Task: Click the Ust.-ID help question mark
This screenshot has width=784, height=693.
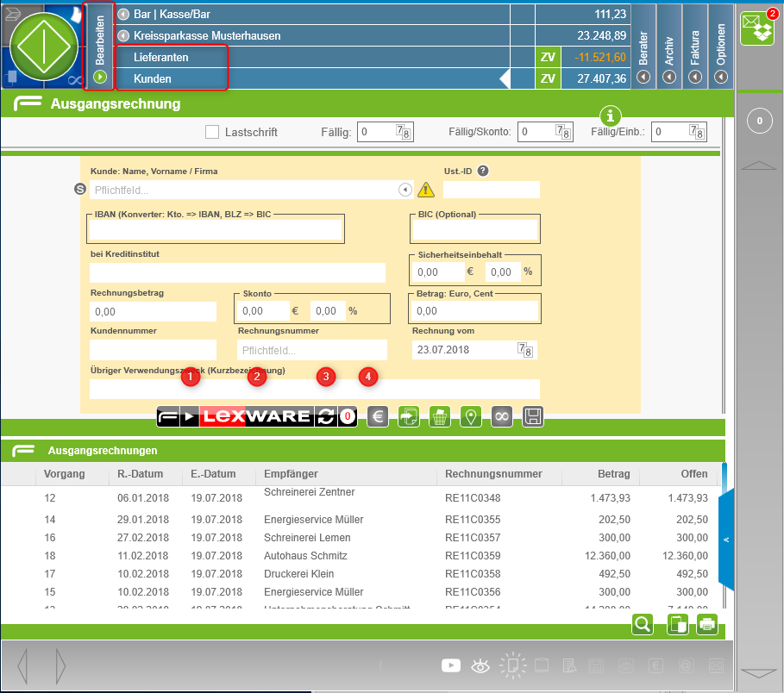Action: (x=482, y=171)
